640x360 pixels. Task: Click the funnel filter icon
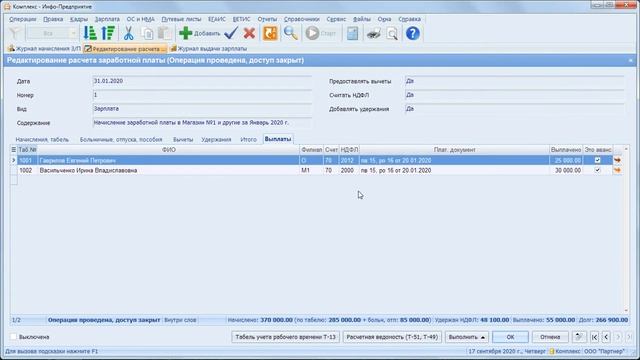pos(15,33)
